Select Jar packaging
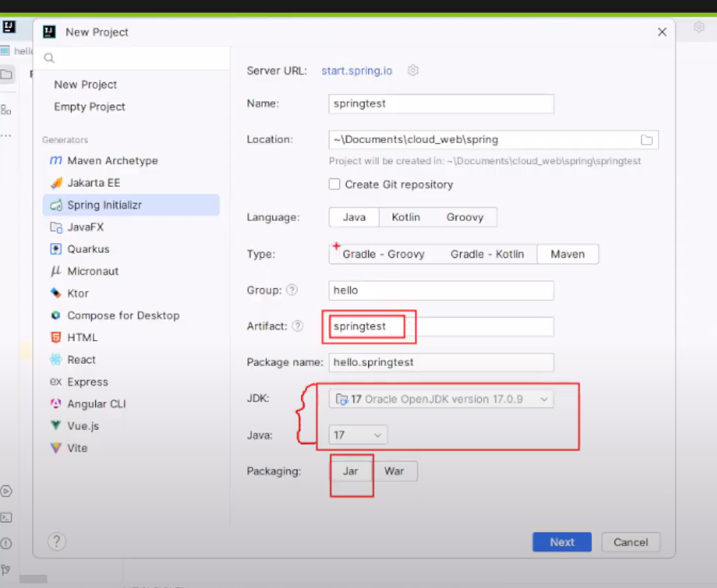This screenshot has width=717, height=588. pyautogui.click(x=350, y=471)
